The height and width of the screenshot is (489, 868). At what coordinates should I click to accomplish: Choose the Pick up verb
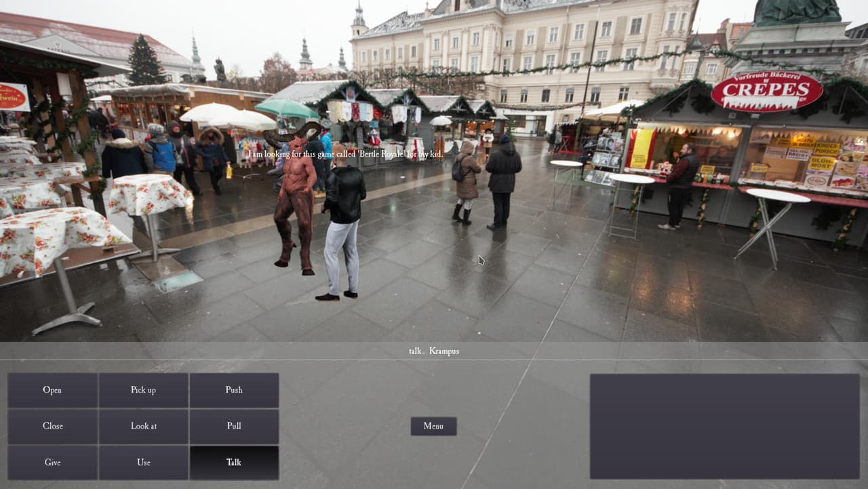143,390
